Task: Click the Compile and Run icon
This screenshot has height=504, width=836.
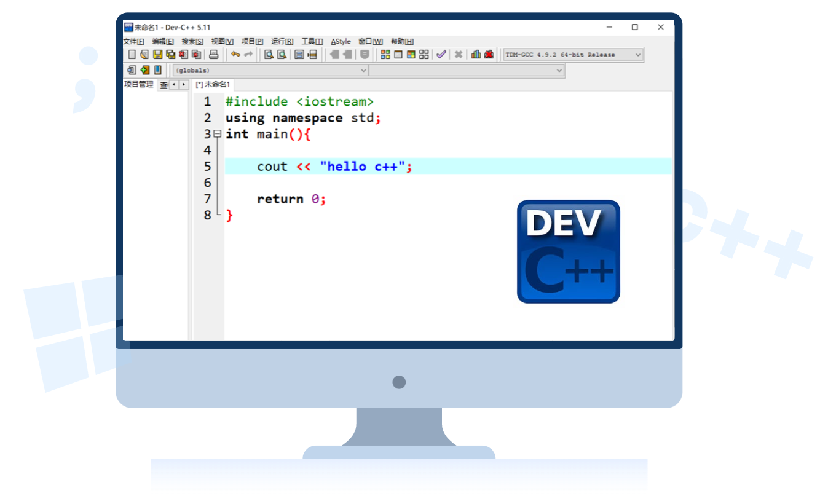Action: (411, 55)
